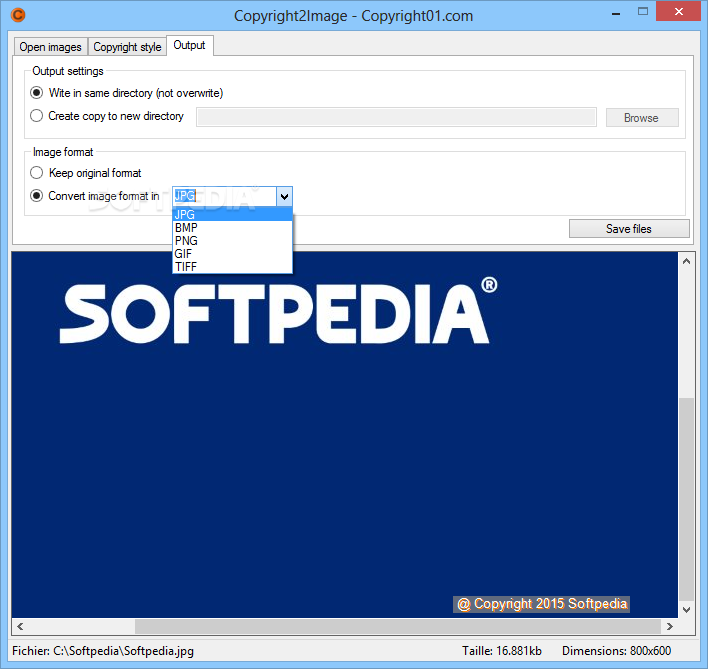708x669 pixels.
Task: Click the Copyright2Image app icon in title bar
Action: [x=18, y=15]
